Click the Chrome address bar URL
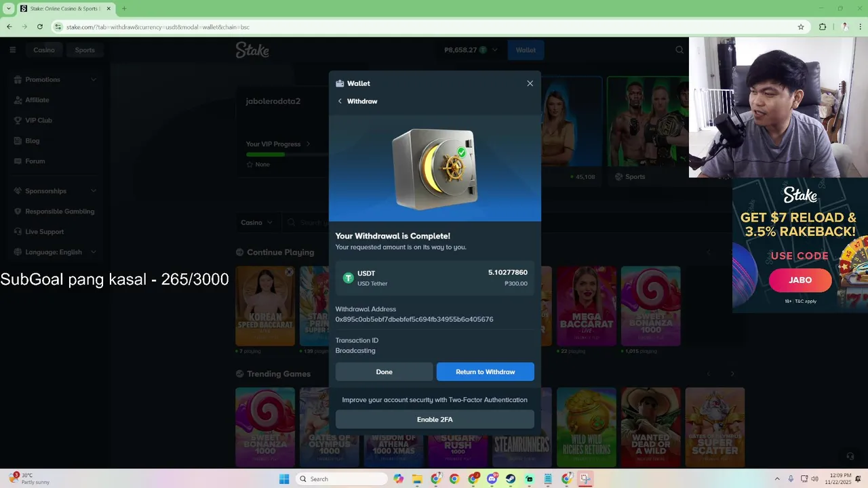Image resolution: width=868 pixels, height=488 pixels. coord(158,27)
